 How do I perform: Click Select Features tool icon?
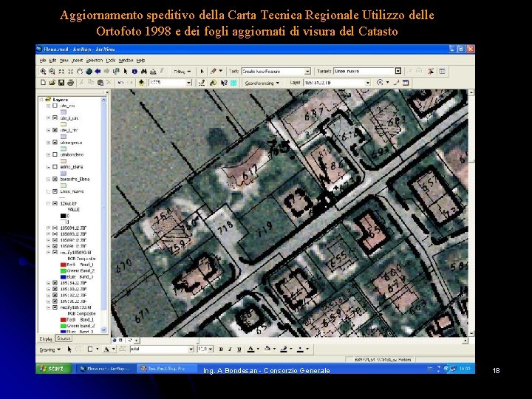117,71
